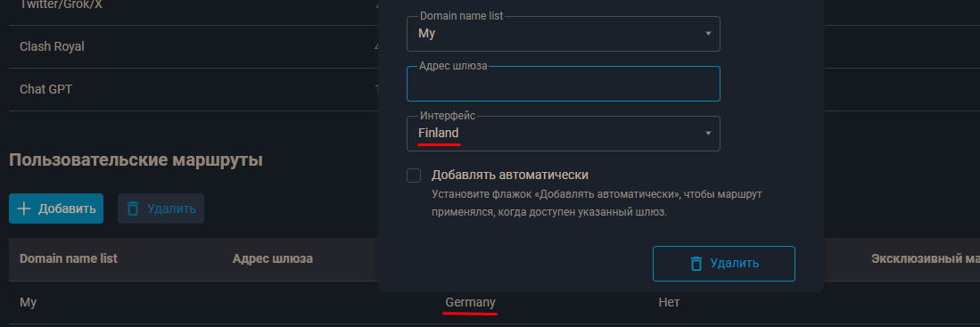Sort by Domain name list column header
This screenshot has width=980, height=327.
click(x=68, y=258)
